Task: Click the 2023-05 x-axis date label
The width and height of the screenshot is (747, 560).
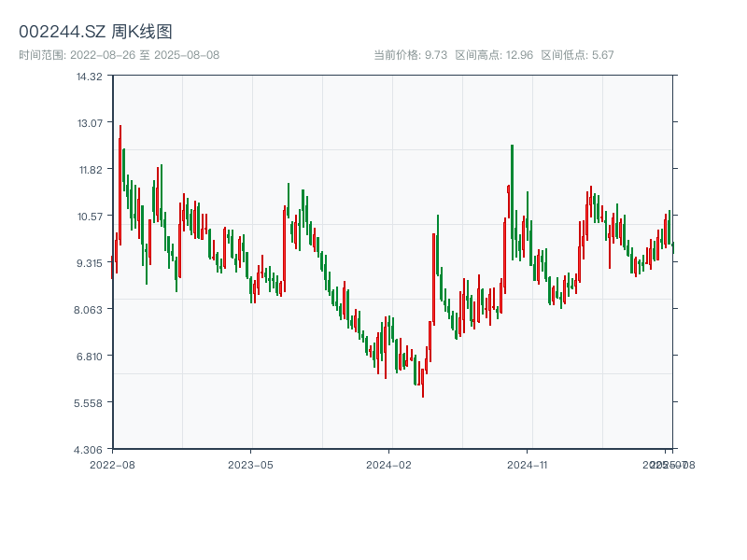Action: click(x=250, y=464)
